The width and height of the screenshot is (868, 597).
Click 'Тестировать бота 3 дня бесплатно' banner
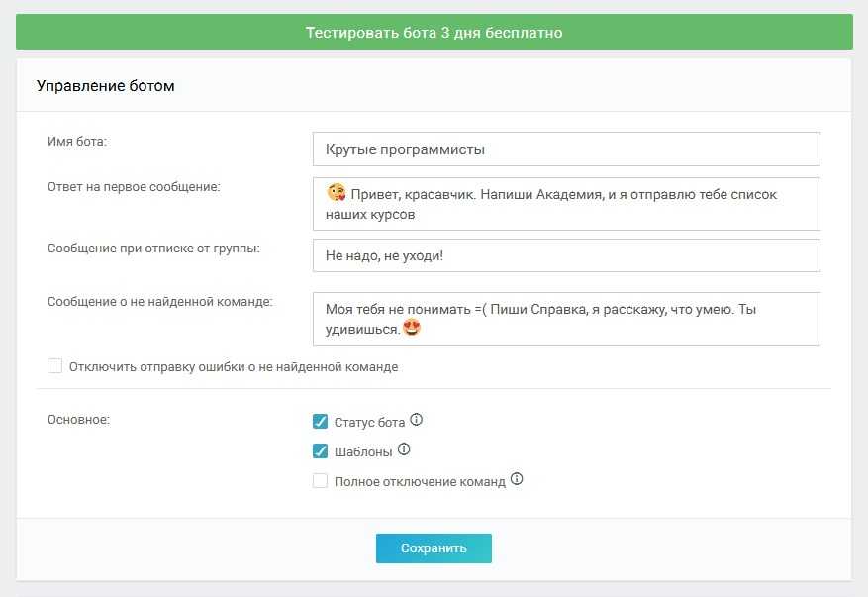pos(434,32)
